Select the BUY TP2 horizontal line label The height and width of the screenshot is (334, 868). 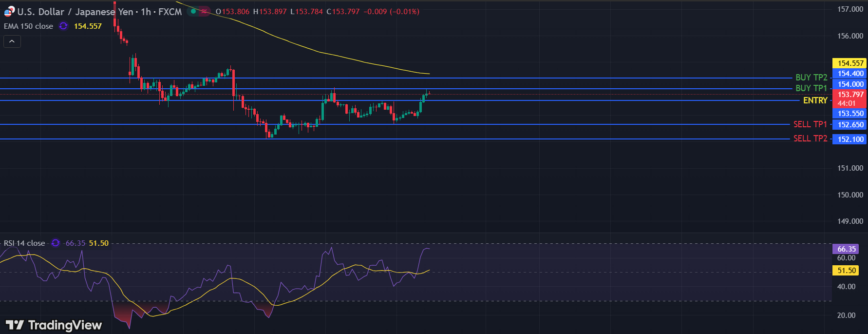811,78
